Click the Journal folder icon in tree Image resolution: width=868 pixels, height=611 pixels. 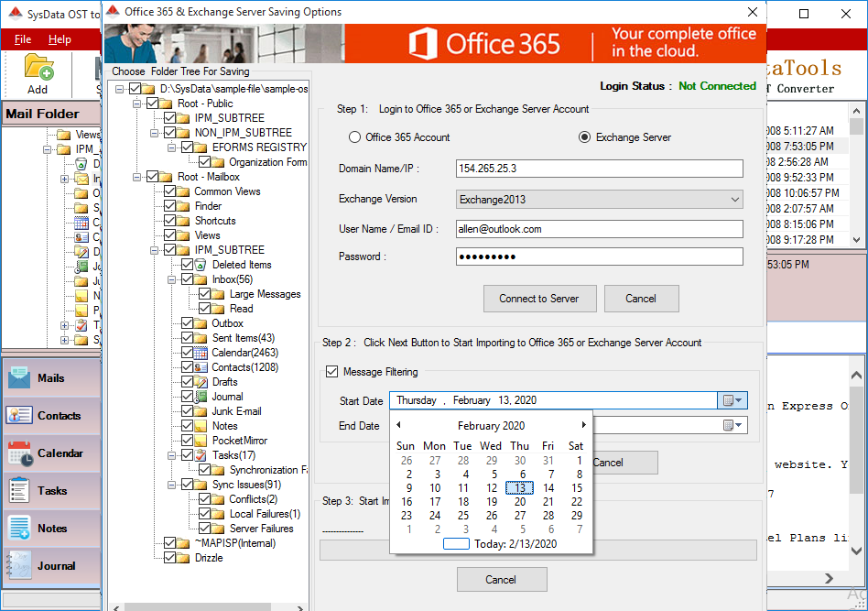(201, 397)
